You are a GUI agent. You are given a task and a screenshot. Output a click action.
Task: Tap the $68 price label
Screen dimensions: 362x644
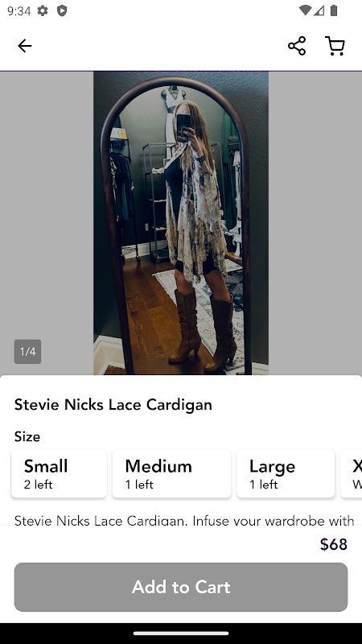pyautogui.click(x=334, y=544)
